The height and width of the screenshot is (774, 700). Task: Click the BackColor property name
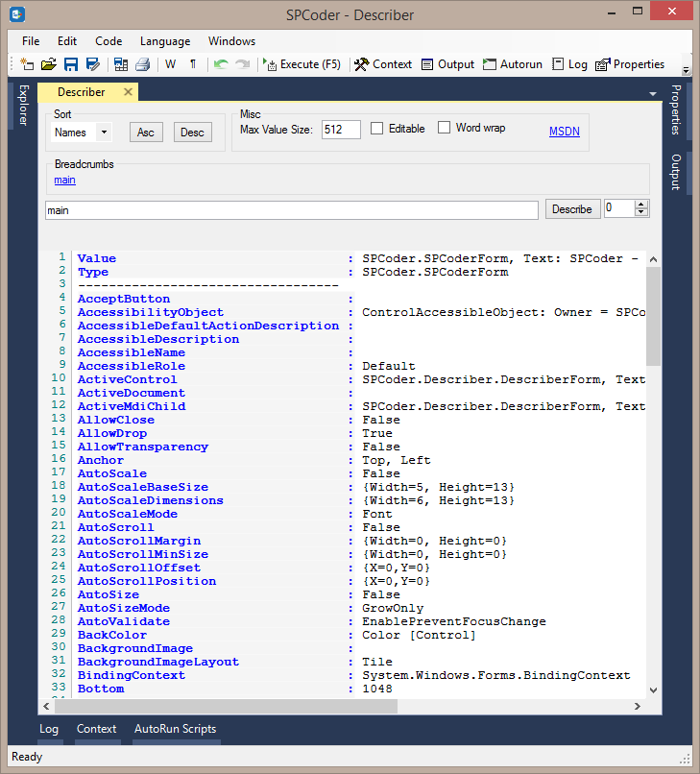[x=112, y=635]
